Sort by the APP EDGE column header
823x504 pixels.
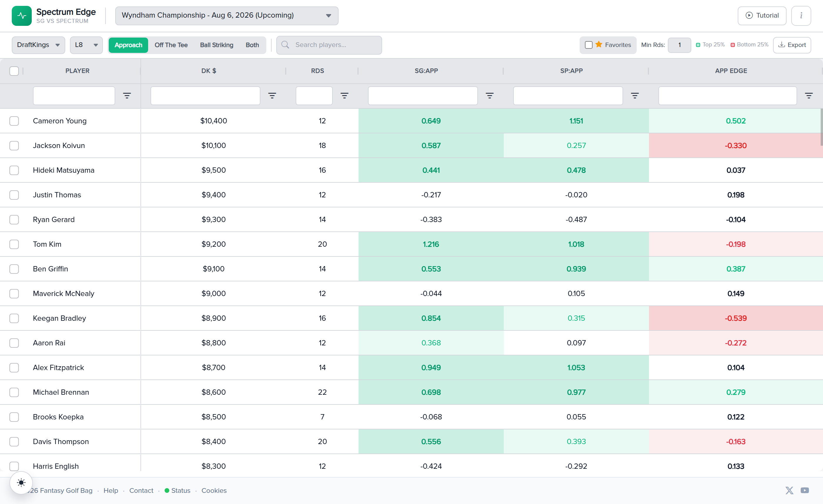[731, 71]
